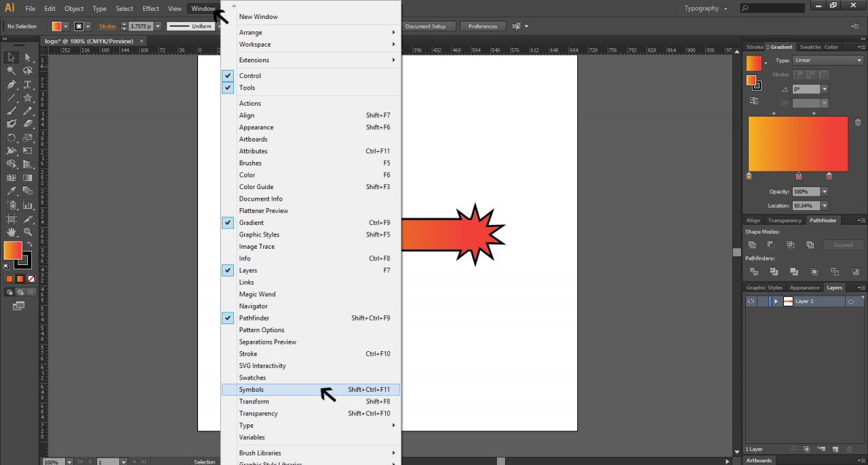Click Gradient panel fill preview swatch
The height and width of the screenshot is (465, 868).
(754, 63)
